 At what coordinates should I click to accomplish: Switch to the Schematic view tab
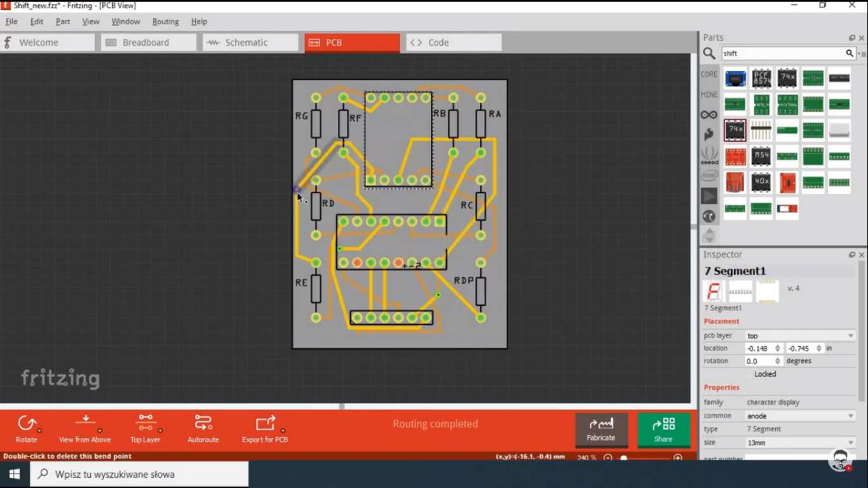pos(250,43)
